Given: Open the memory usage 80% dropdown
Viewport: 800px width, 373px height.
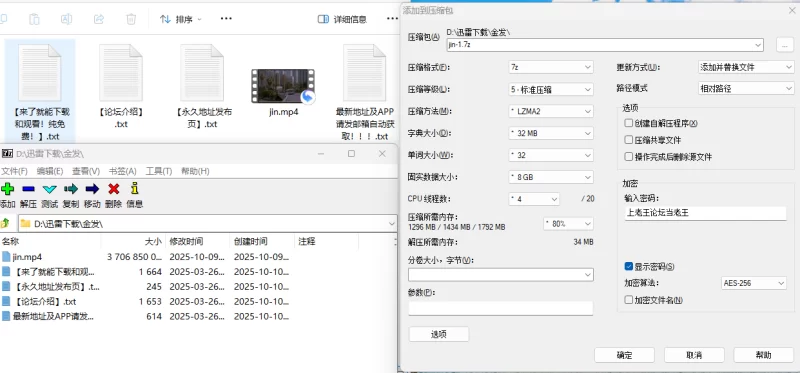Looking at the screenshot, I should 568,223.
